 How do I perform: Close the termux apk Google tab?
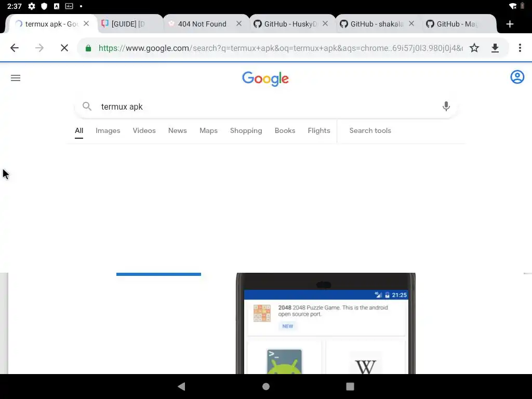coord(86,23)
